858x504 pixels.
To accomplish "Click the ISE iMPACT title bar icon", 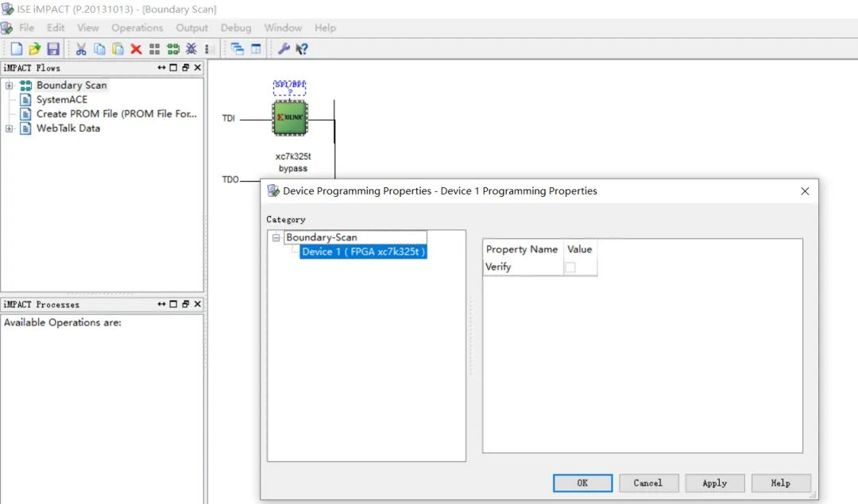I will point(8,10).
